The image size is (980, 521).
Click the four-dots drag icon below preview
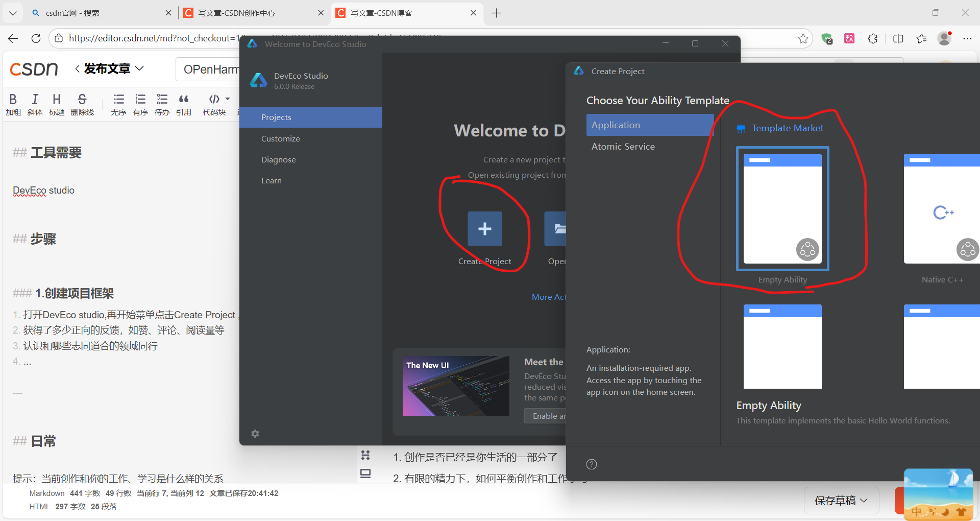point(365,455)
